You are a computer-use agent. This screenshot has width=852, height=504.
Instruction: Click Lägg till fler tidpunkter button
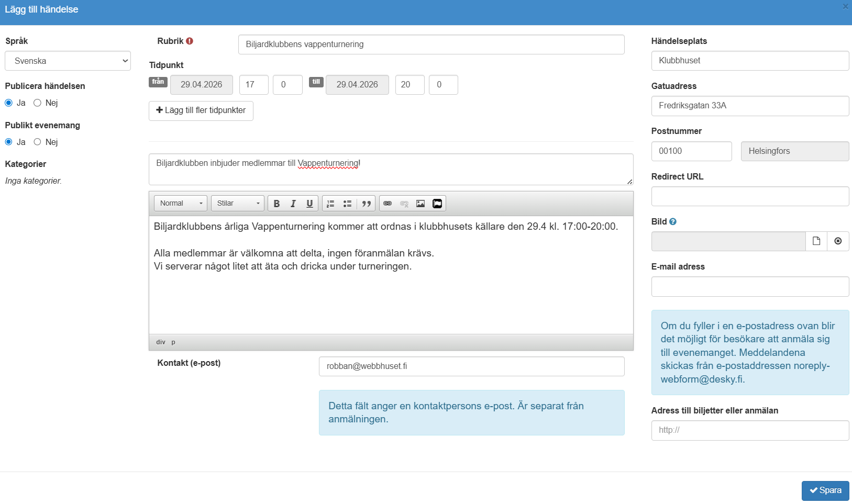(x=201, y=111)
